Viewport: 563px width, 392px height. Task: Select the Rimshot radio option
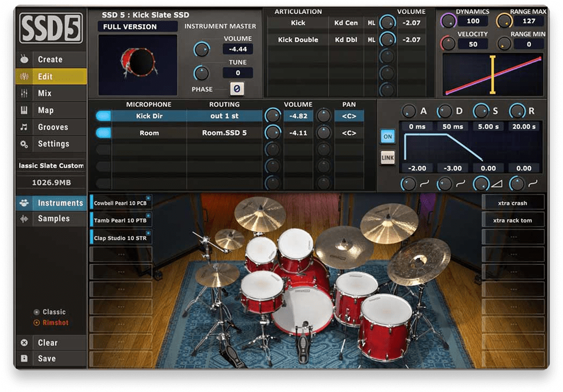point(36,323)
